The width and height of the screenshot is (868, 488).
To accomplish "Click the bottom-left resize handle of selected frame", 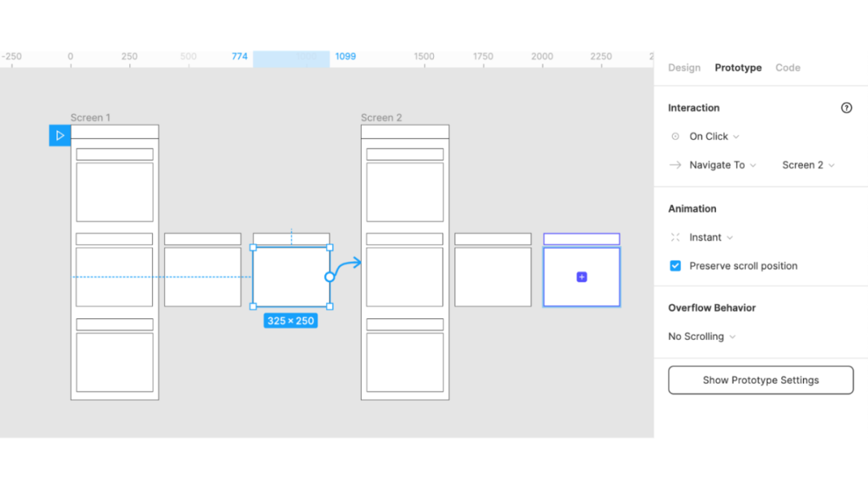I will pos(253,306).
